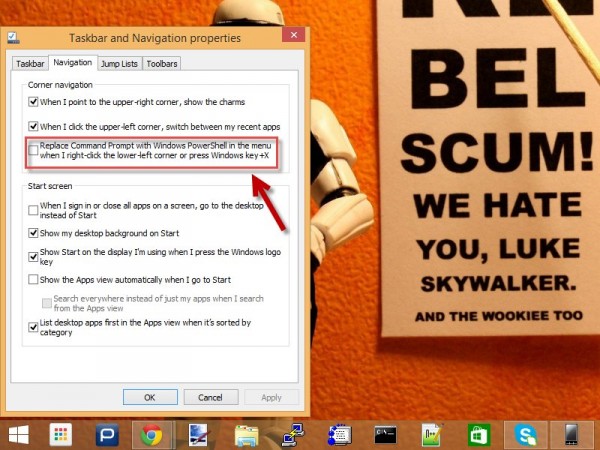Viewport: 600px width, 450px height.
Task: Click the dialog's title bar icon
Action: point(13,38)
